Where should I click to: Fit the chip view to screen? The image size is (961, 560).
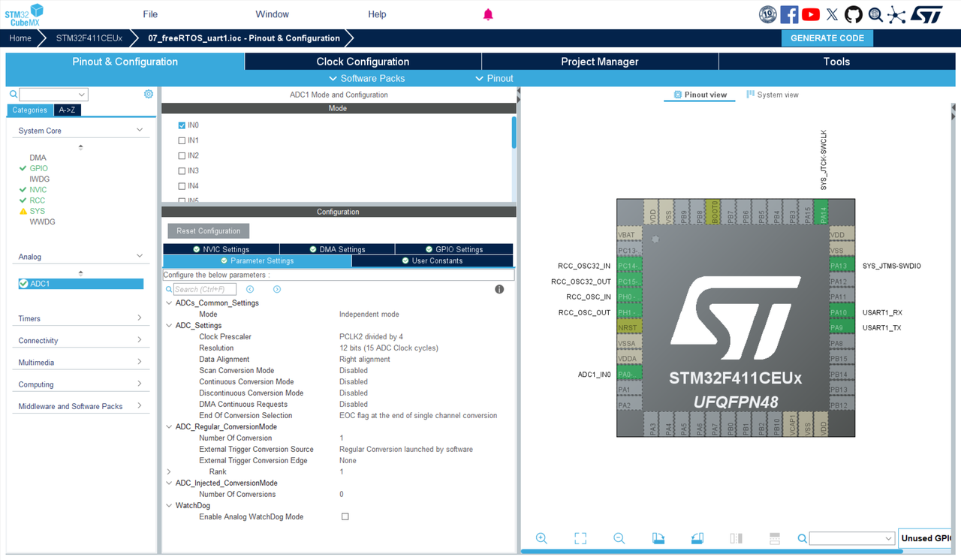tap(580, 538)
